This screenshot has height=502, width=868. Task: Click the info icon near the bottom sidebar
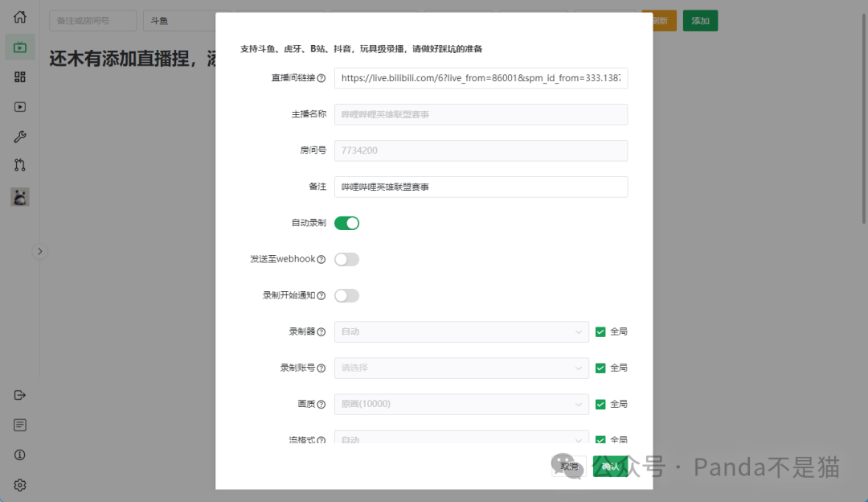point(20,455)
